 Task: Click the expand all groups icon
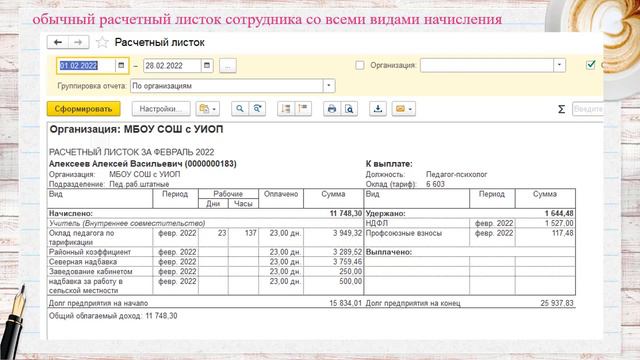tap(303, 109)
